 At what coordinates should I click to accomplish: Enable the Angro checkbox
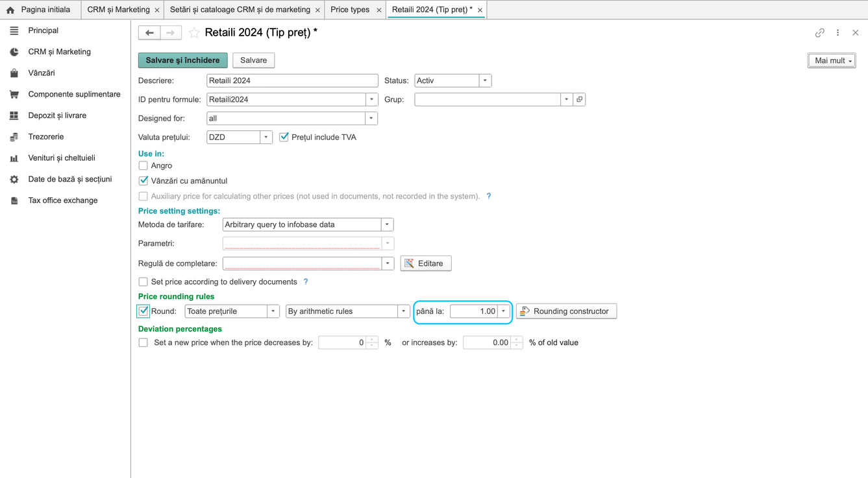click(x=143, y=165)
